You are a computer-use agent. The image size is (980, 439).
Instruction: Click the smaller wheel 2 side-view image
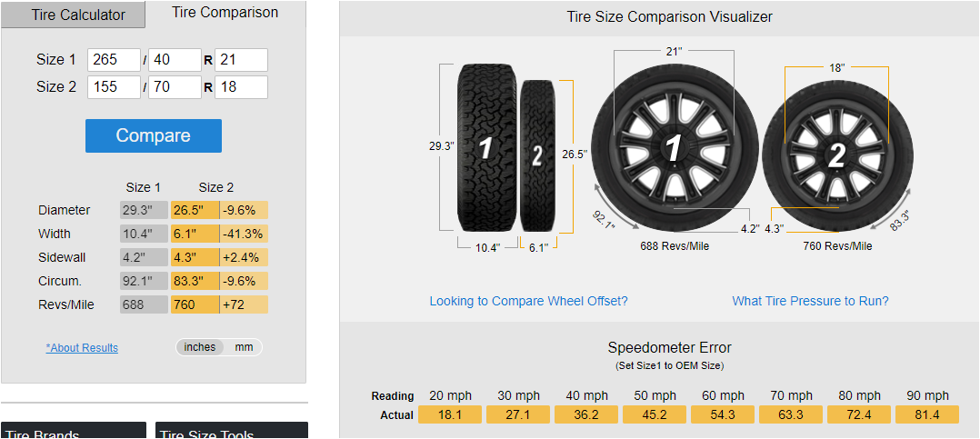pos(836,155)
